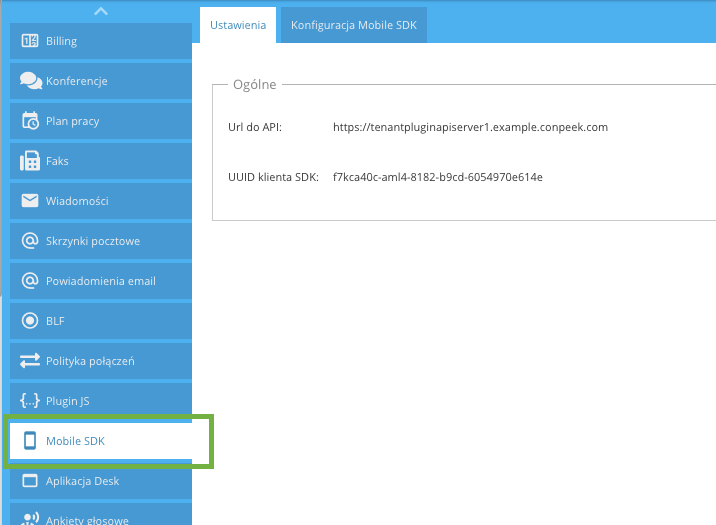Screen dimensions: 716x525
Task: Click the Mobile SDK phone icon
Action: tap(30, 441)
